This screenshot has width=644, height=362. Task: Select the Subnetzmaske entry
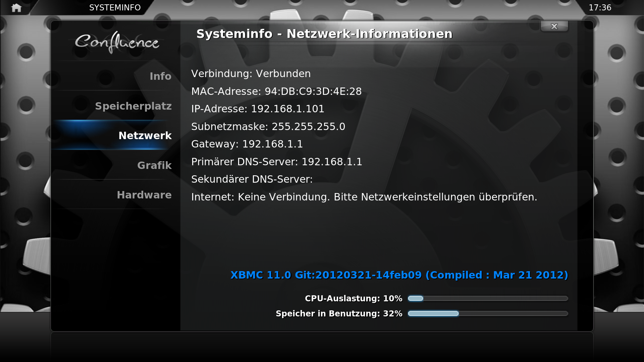pyautogui.click(x=268, y=127)
